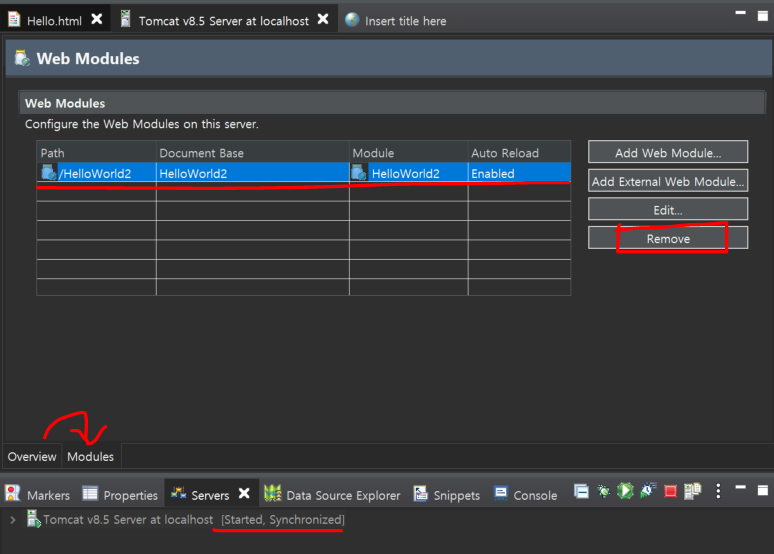774x554 pixels.
Task: Switch to Tomcat v8.5 Server at localhost tab
Action: tap(224, 21)
